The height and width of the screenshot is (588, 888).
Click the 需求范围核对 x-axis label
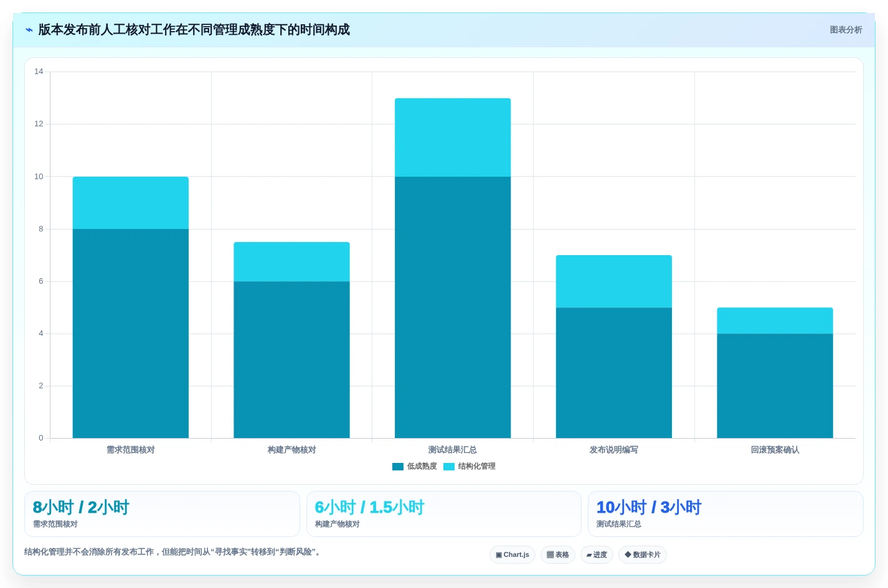pos(131,450)
